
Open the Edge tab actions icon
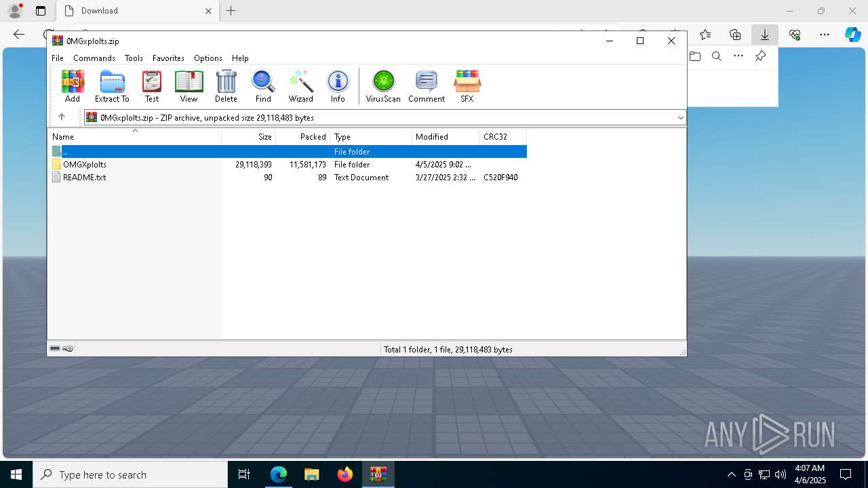pos(41,11)
